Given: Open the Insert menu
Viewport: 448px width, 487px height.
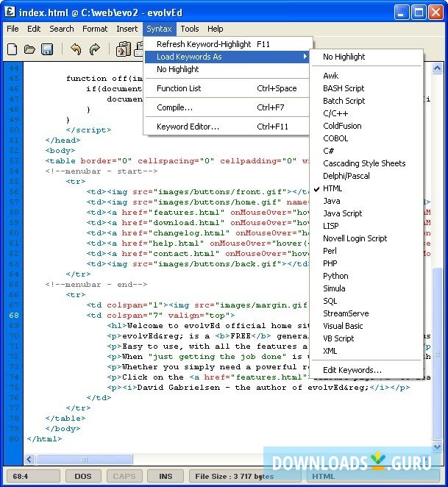Looking at the screenshot, I should [x=127, y=29].
